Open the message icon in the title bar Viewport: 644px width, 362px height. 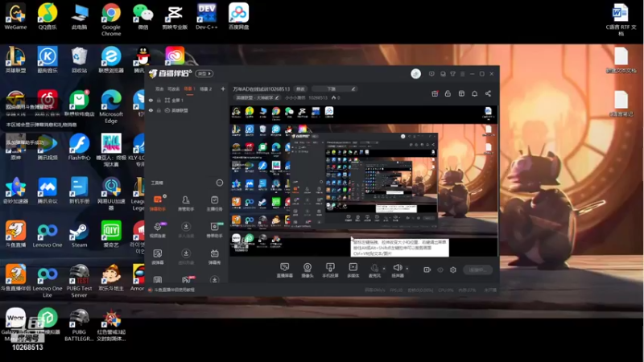[431, 74]
